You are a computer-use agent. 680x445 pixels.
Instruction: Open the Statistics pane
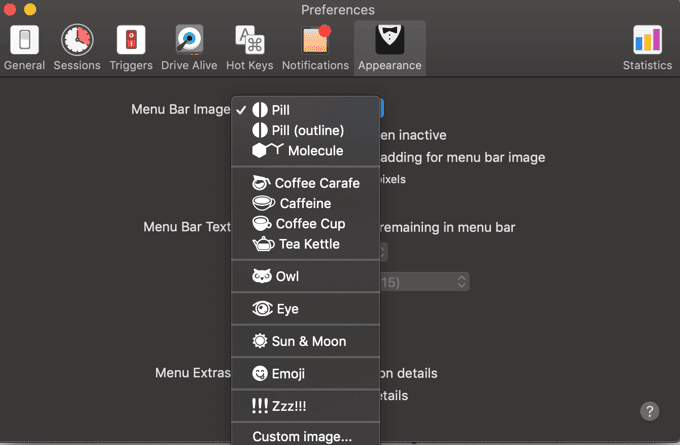647,48
